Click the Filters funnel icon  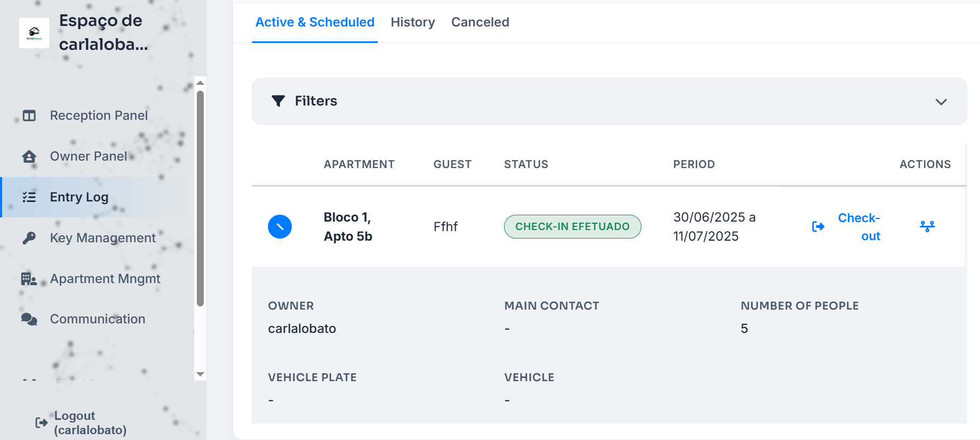pyautogui.click(x=278, y=101)
